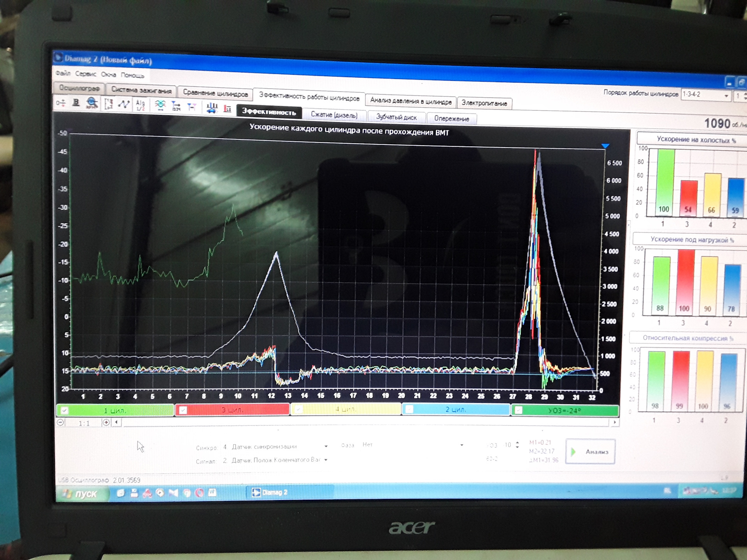Click the yellow 66 idle acceleration bar
The image size is (747, 560).
coord(712,194)
